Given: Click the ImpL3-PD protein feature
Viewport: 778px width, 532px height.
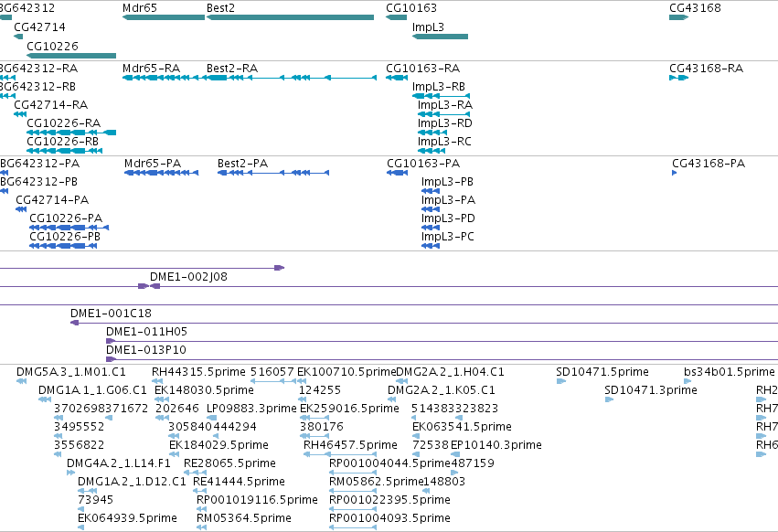Looking at the screenshot, I should 431,228.
